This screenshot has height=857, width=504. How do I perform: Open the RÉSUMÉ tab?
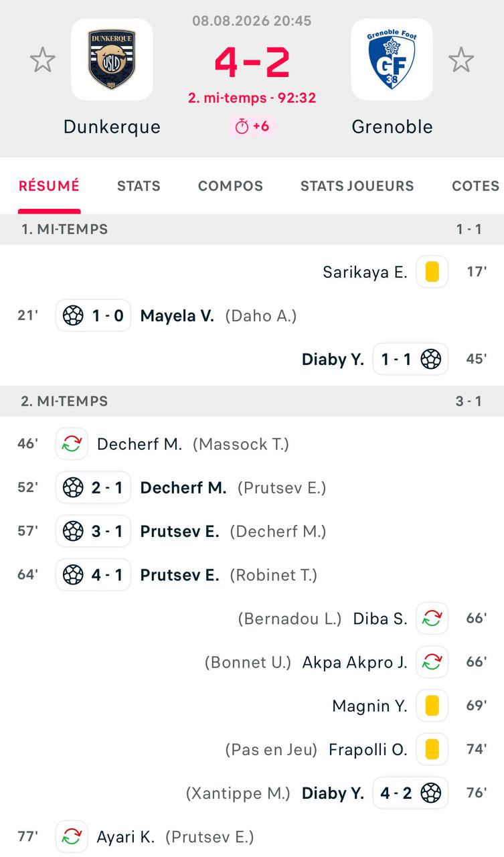[49, 186]
